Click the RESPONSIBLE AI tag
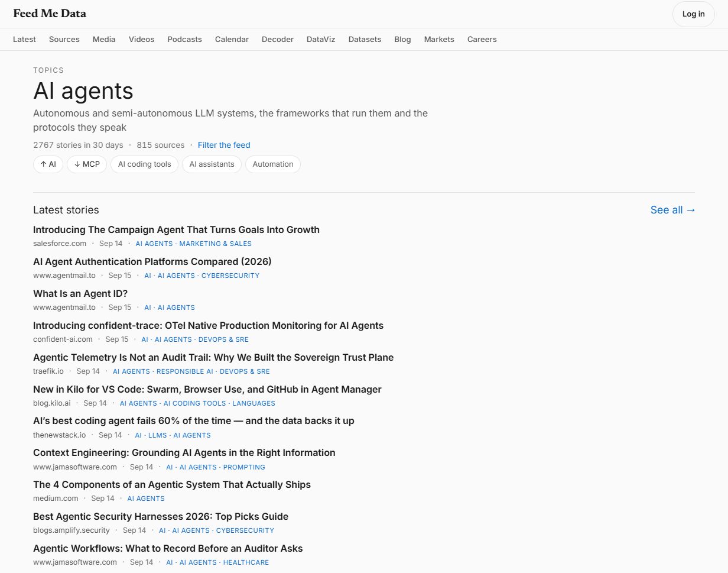 point(185,371)
